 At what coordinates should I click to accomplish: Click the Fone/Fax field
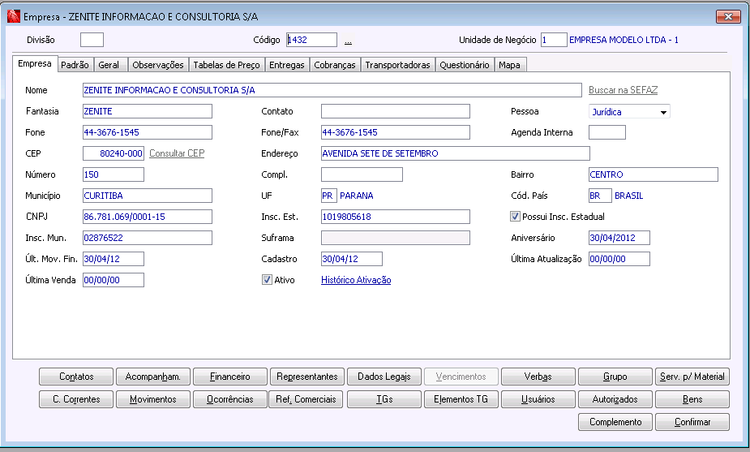coord(396,132)
